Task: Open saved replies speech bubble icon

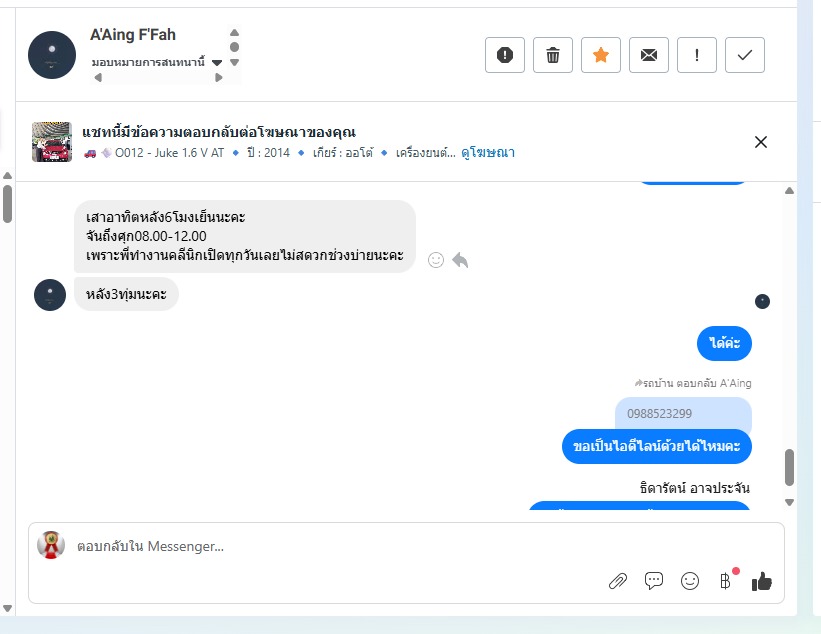Action: (654, 581)
